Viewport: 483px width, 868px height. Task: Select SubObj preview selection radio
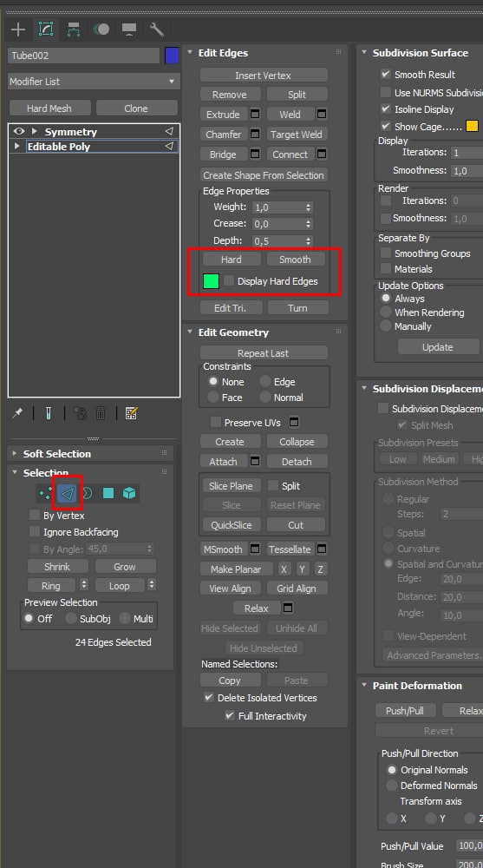point(71,618)
